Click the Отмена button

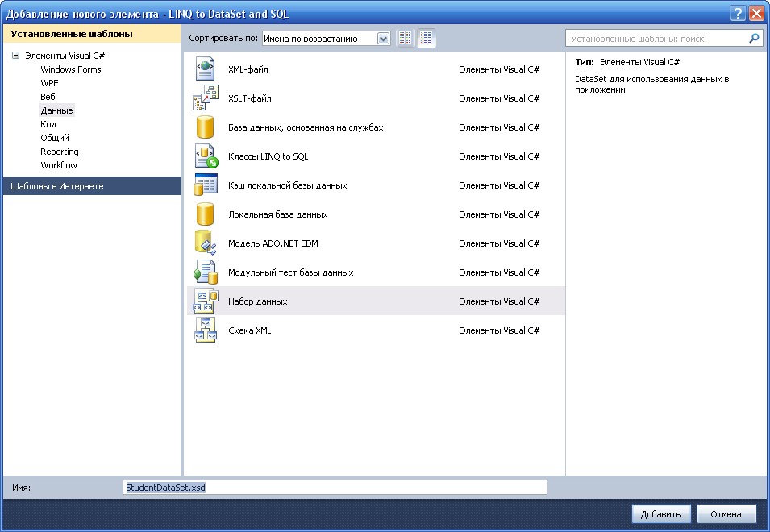pos(726,513)
